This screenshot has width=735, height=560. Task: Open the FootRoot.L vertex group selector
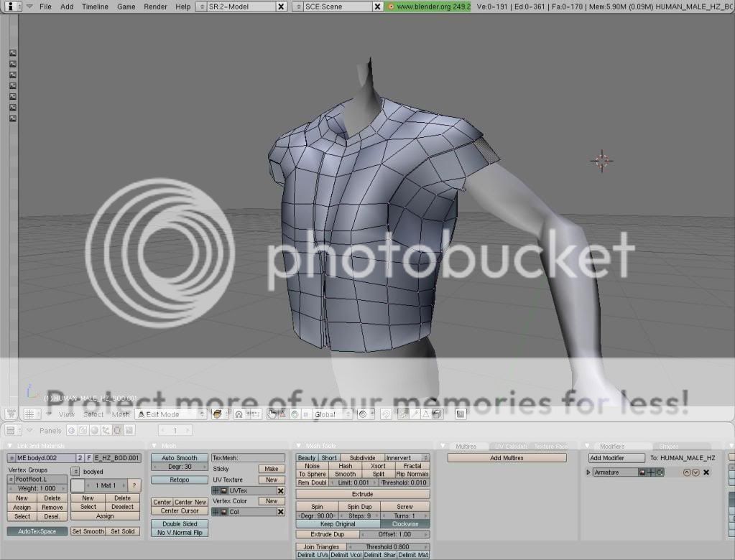pos(11,480)
